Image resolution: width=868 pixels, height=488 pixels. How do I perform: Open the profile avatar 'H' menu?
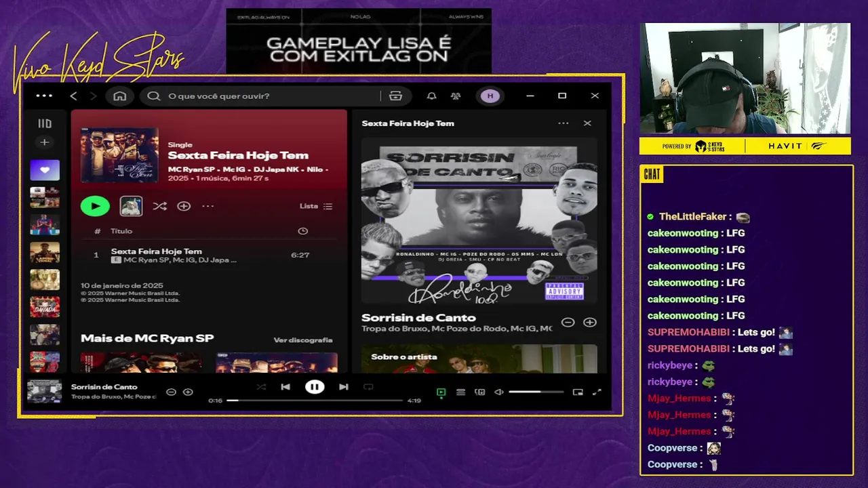[x=490, y=96]
